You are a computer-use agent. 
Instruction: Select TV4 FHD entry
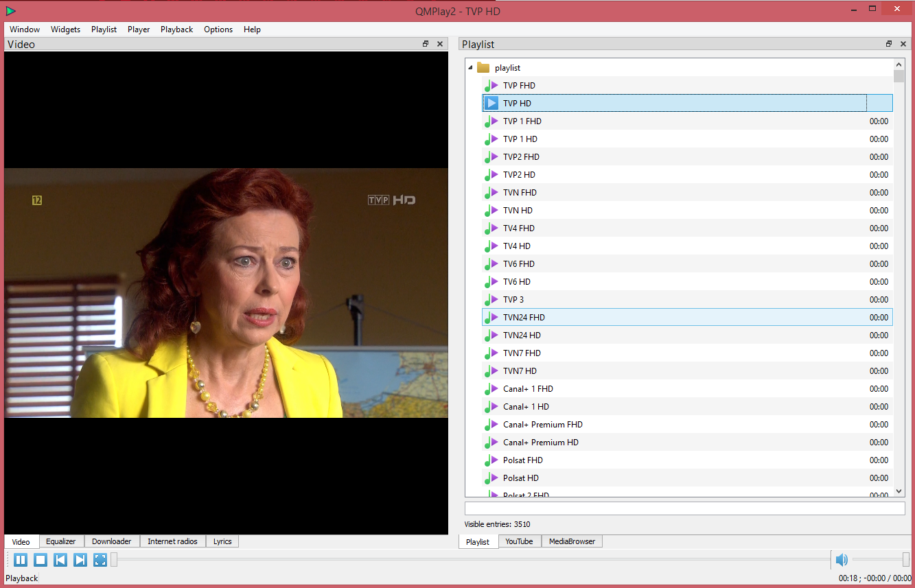tap(688, 228)
